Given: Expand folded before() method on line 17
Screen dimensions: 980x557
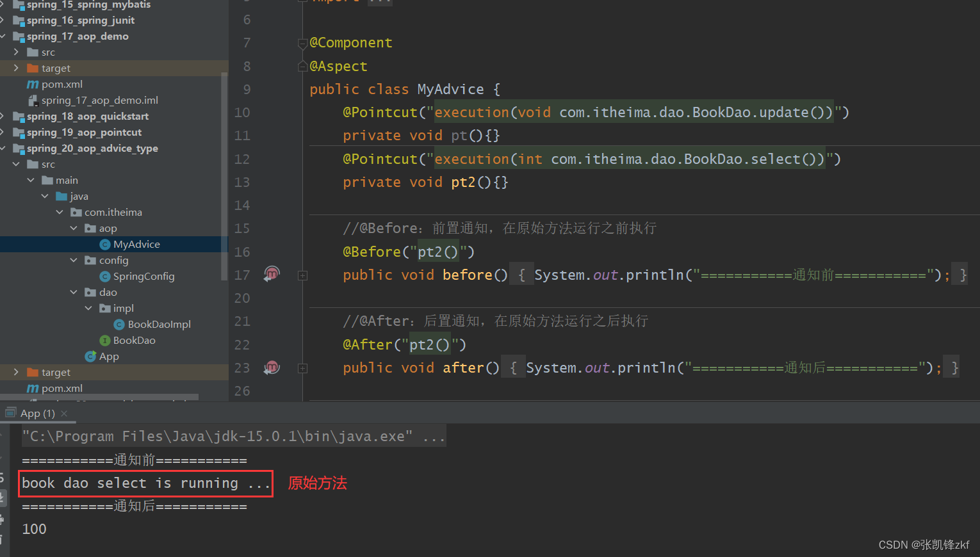Looking at the screenshot, I should pyautogui.click(x=302, y=275).
